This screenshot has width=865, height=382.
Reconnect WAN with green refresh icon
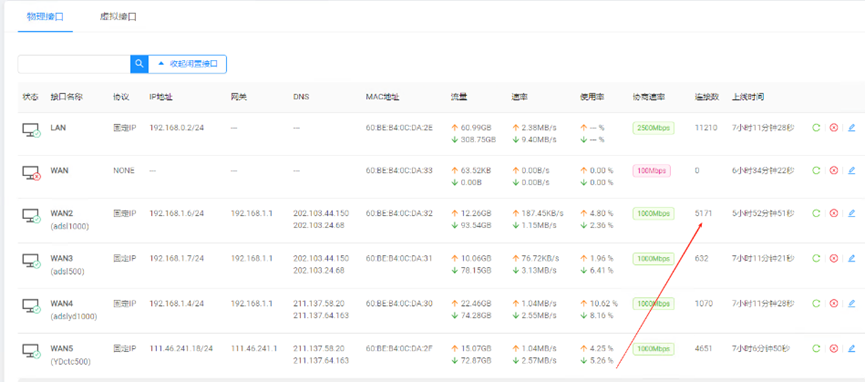pos(816,171)
